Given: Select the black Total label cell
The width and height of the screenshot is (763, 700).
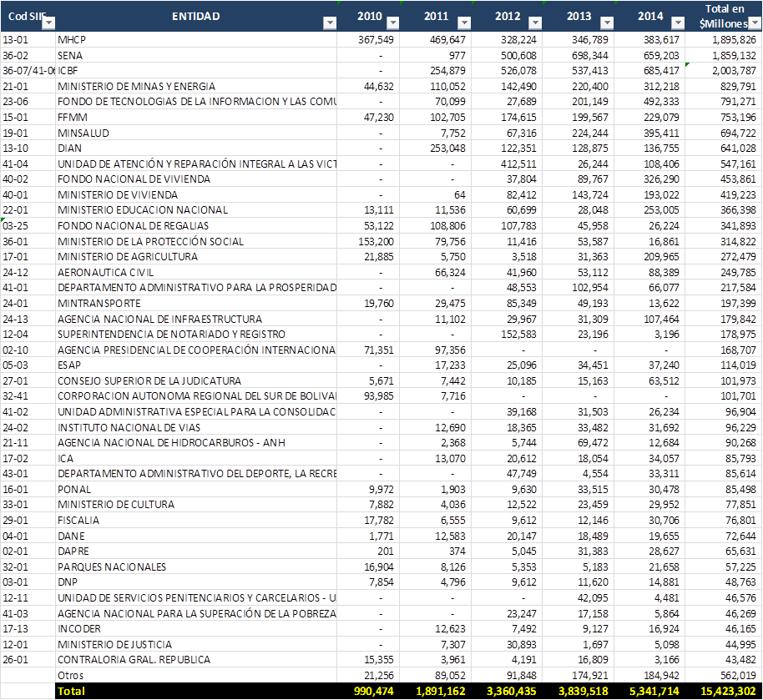Looking at the screenshot, I should coord(195,691).
